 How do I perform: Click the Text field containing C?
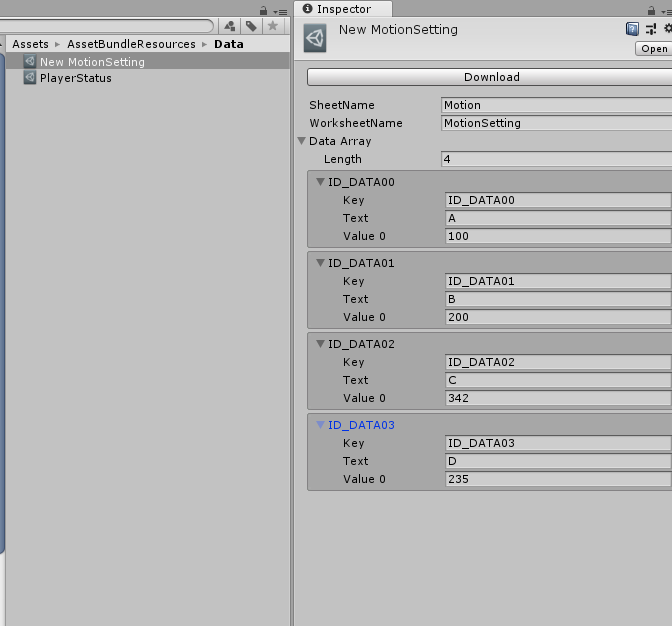(558, 380)
